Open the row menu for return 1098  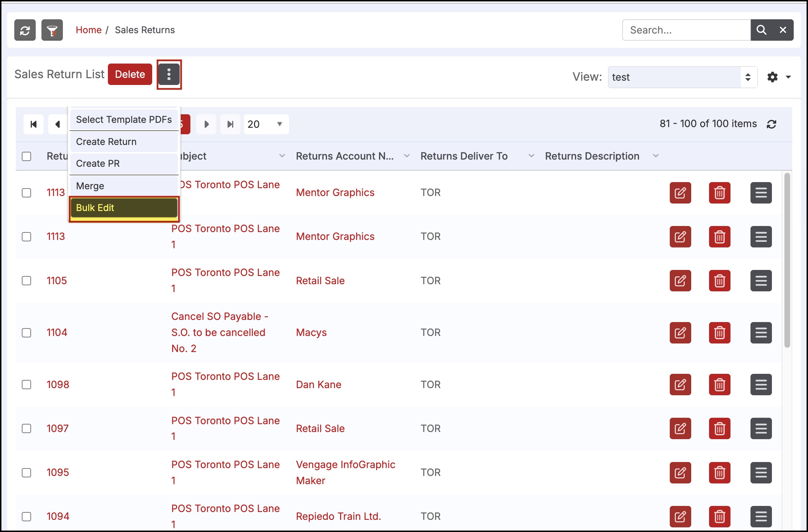tap(761, 385)
